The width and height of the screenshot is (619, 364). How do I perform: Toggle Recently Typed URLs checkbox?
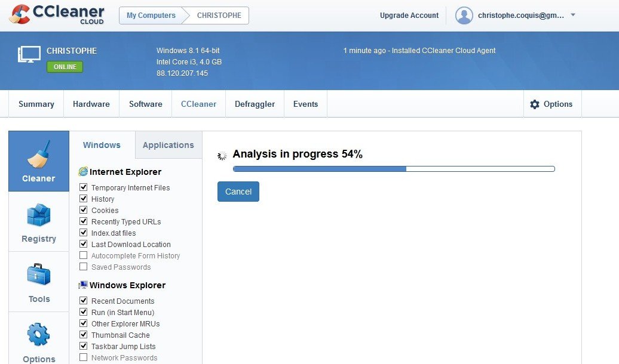[x=83, y=221]
